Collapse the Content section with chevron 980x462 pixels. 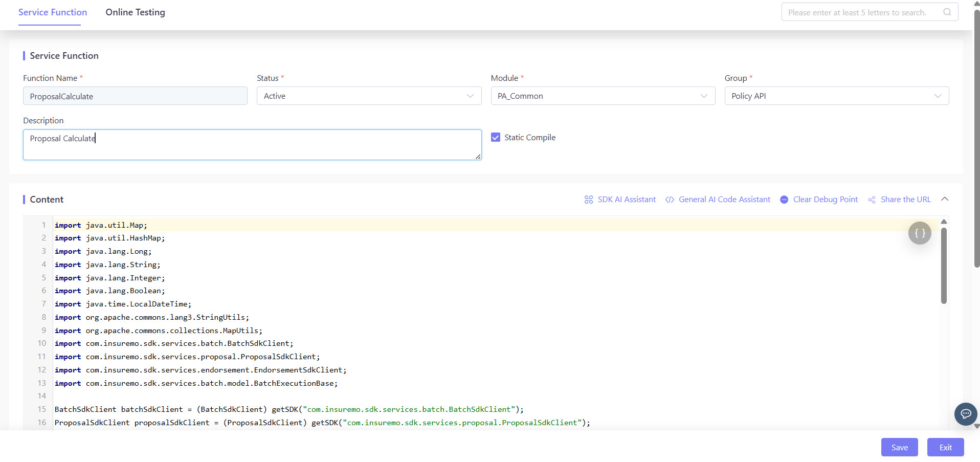[x=945, y=199]
